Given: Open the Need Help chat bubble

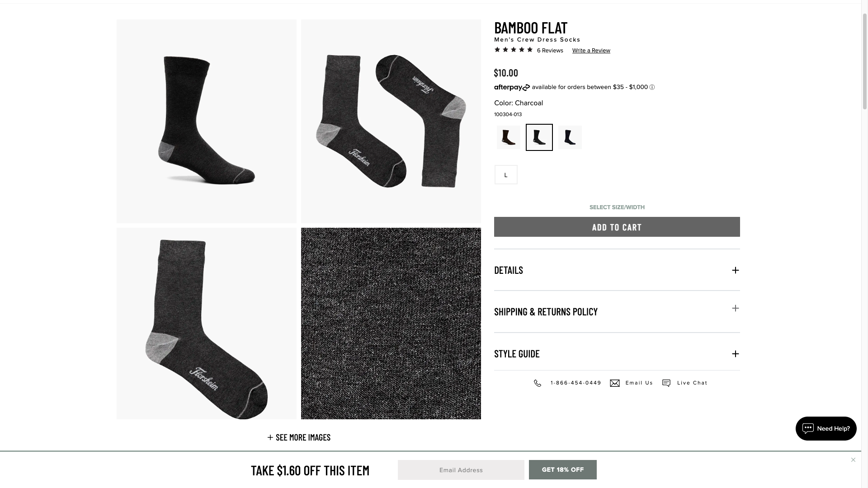Looking at the screenshot, I should (x=826, y=428).
